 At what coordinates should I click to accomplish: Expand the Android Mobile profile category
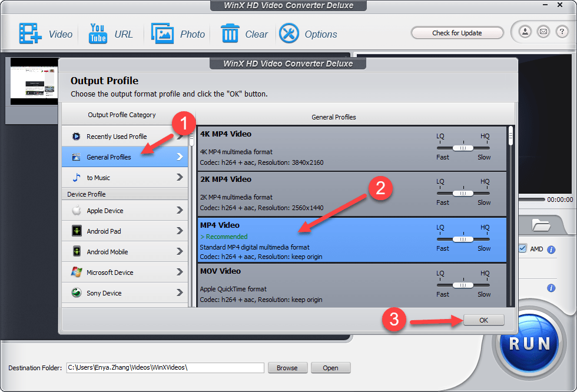coord(125,252)
